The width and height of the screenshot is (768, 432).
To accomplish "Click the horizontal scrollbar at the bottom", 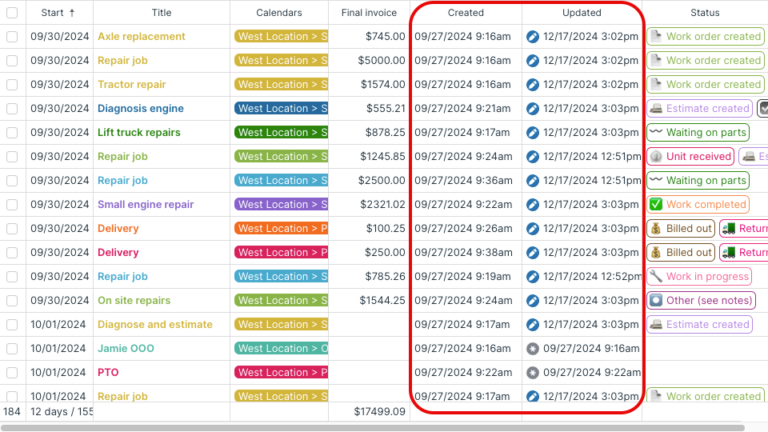I will [x=372, y=428].
